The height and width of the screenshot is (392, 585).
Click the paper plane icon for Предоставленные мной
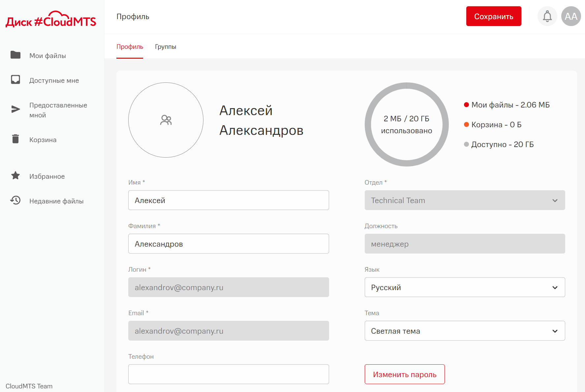pyautogui.click(x=15, y=109)
